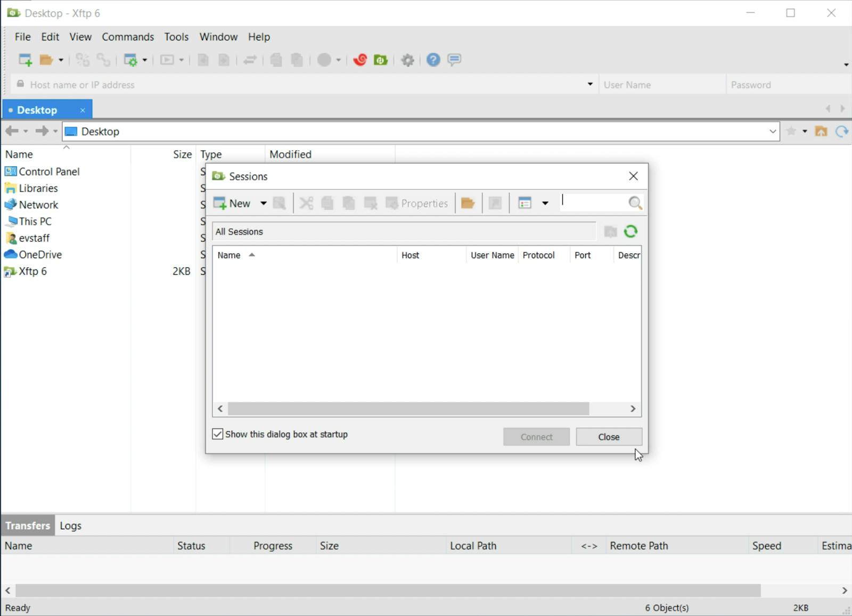
Task: Click the Close button in Sessions dialog
Action: tap(609, 437)
